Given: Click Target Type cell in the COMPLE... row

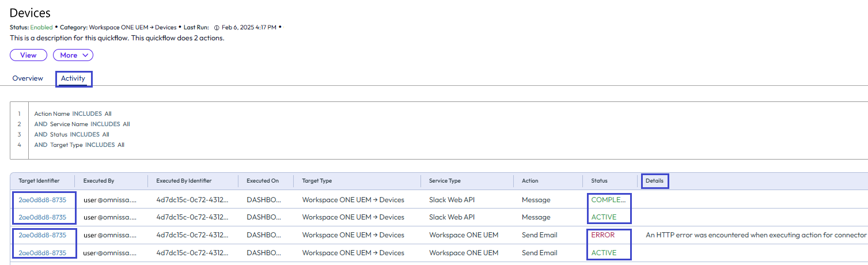Looking at the screenshot, I should [x=353, y=200].
